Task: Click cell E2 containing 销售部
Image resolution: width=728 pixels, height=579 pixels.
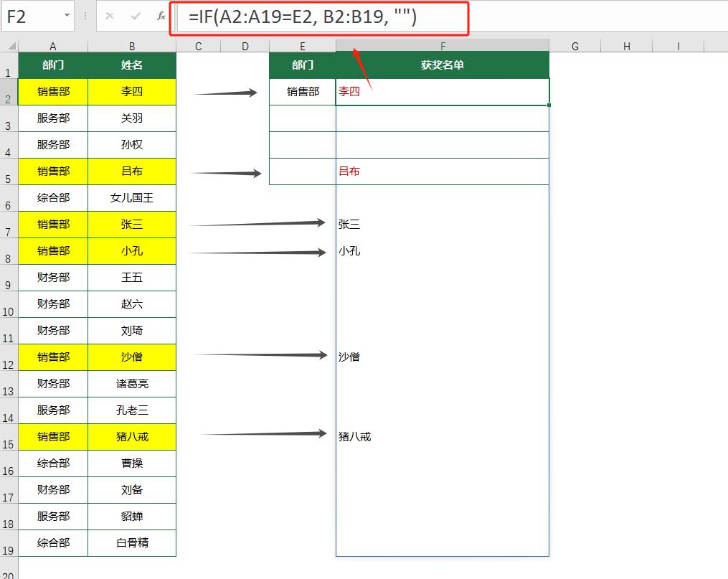Action: (302, 91)
